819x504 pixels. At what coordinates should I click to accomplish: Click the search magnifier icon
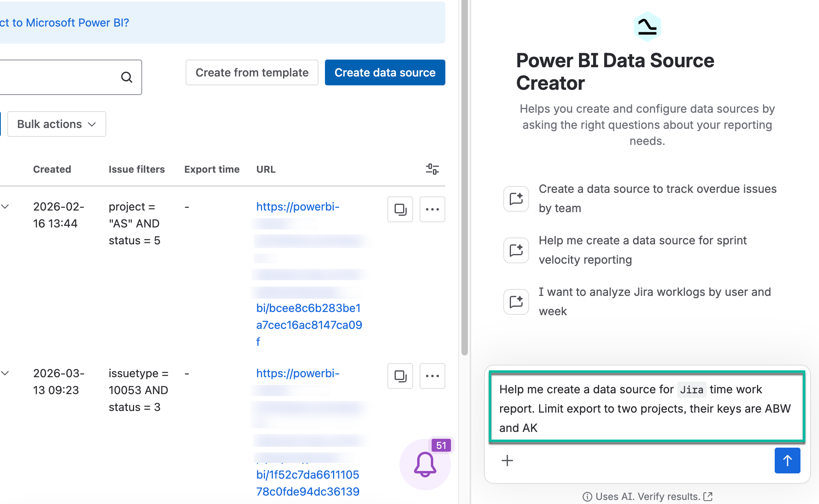(127, 77)
